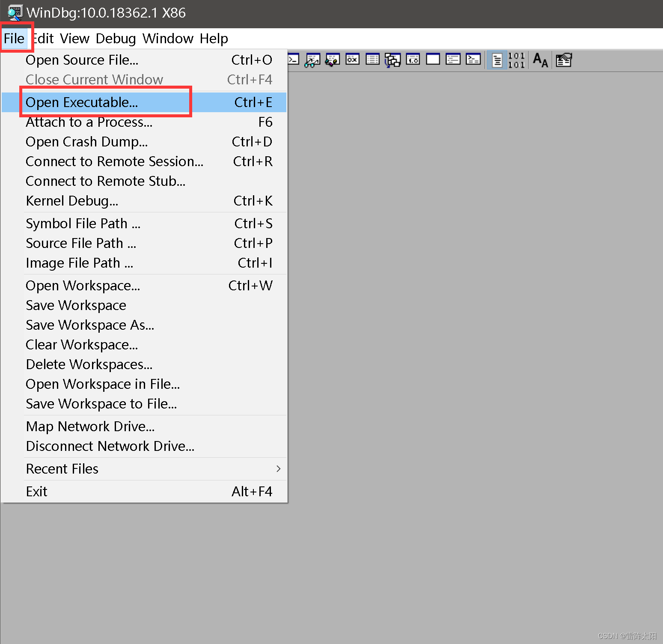Image resolution: width=663 pixels, height=644 pixels.
Task: Select Map Network Drive... entry
Action: click(144, 426)
